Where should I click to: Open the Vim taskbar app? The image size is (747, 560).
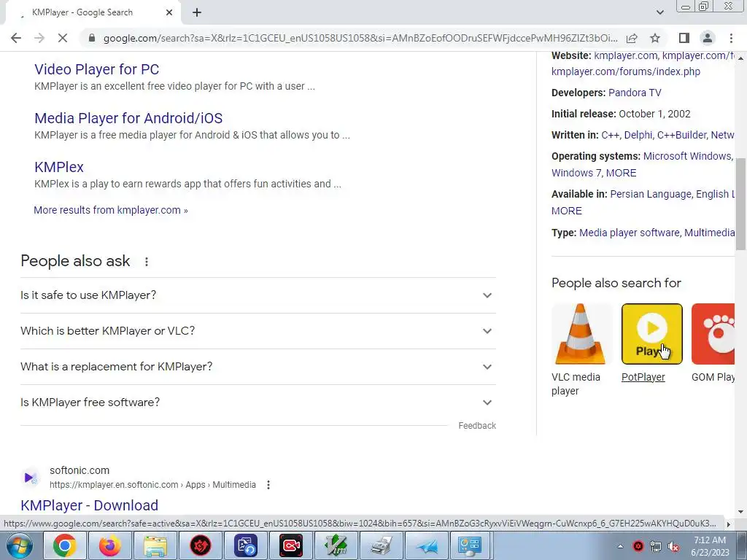(336, 545)
